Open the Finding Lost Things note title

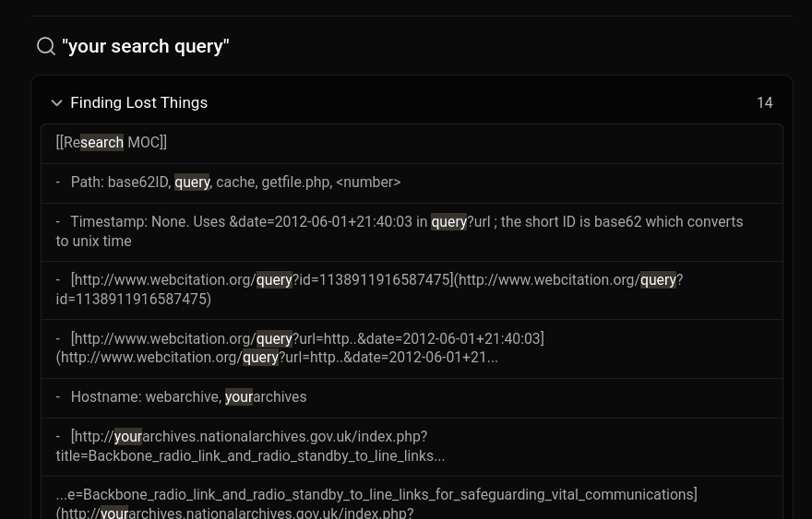pyautogui.click(x=138, y=102)
